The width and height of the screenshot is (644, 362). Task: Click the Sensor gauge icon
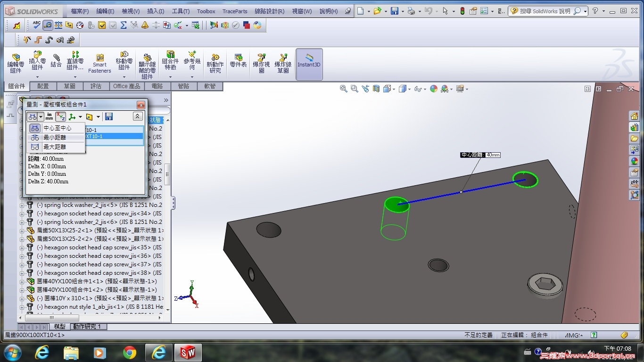[x=80, y=25]
